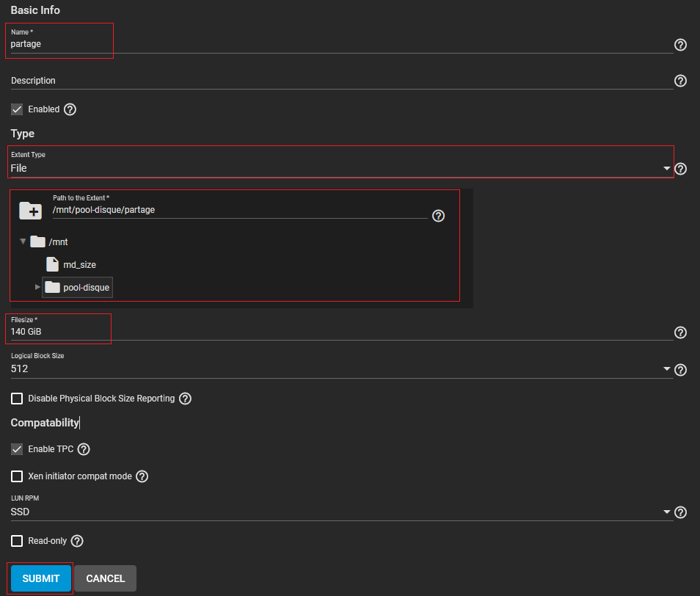700x596 pixels.
Task: Click help icon next to Name field
Action: click(x=680, y=45)
